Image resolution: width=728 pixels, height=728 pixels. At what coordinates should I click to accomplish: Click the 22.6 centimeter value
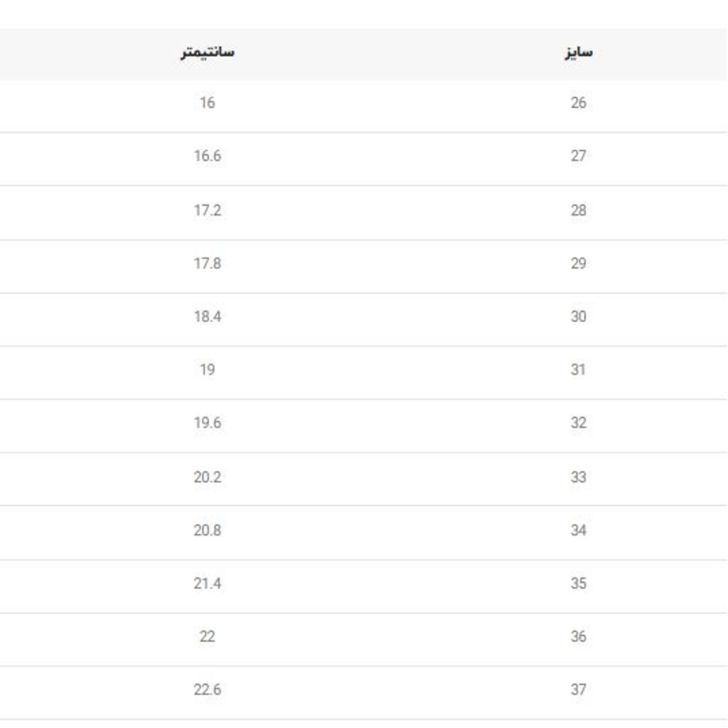(207, 690)
